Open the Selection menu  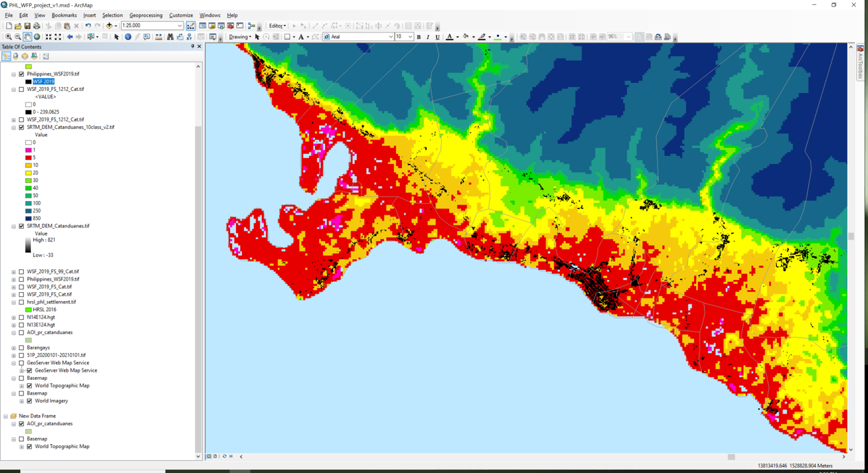[113, 15]
